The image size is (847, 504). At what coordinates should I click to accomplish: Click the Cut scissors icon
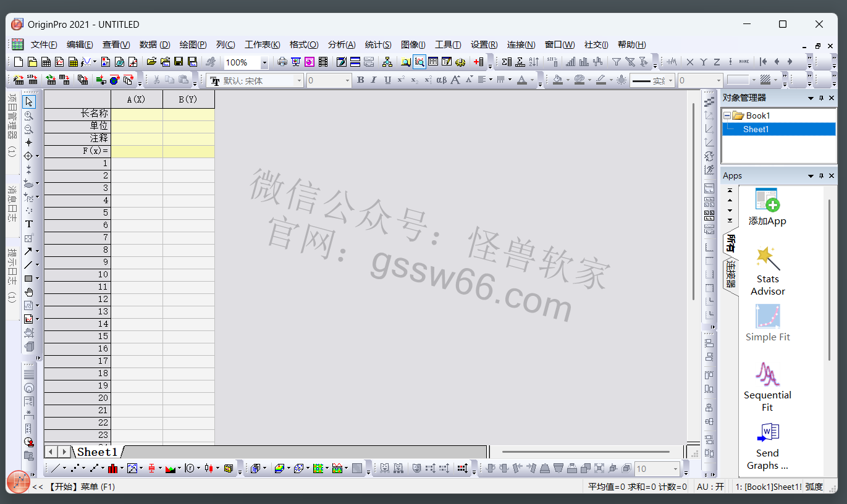(x=156, y=80)
